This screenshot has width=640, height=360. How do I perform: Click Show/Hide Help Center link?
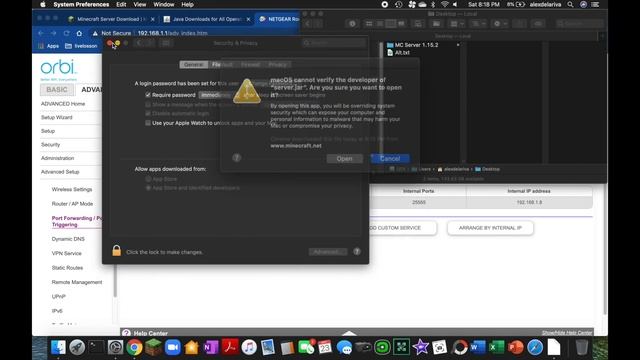[567, 333]
